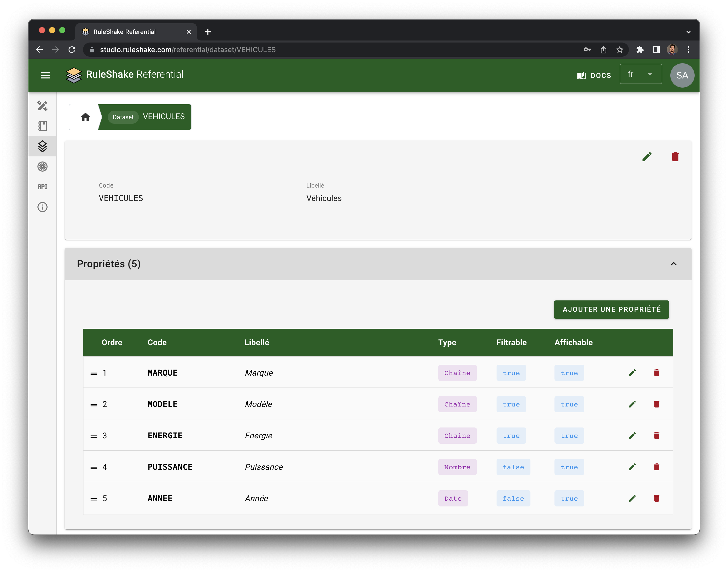The image size is (728, 572).
Task: Delete the ANNEE property row
Action: [x=656, y=498]
